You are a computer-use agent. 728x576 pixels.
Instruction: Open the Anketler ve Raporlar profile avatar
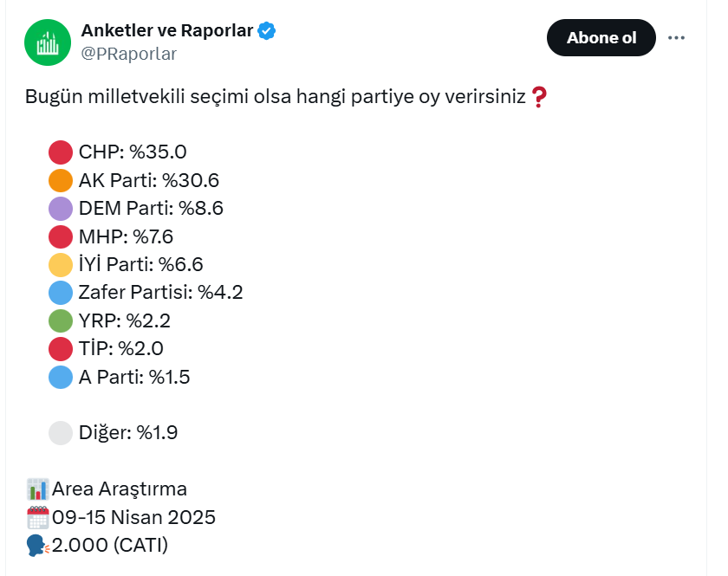(48, 42)
